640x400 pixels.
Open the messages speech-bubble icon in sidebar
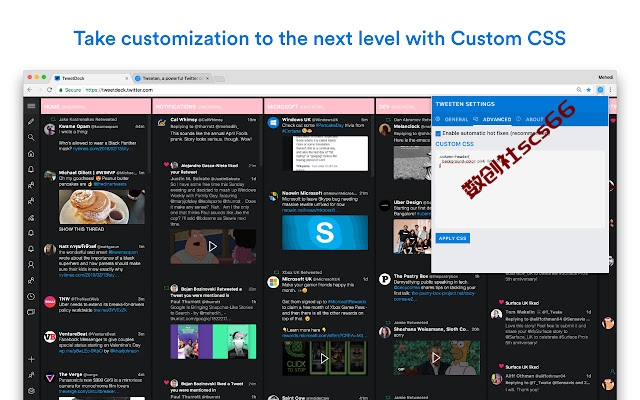point(31,312)
